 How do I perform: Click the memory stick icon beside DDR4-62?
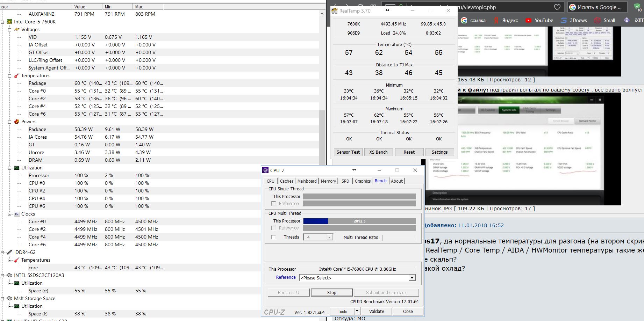tap(9, 252)
